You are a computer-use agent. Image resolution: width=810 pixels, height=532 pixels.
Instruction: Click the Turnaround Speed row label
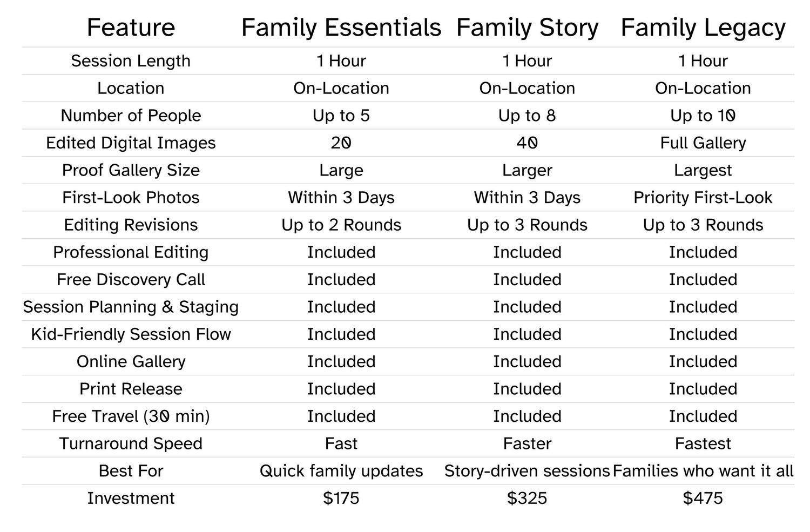tap(131, 443)
